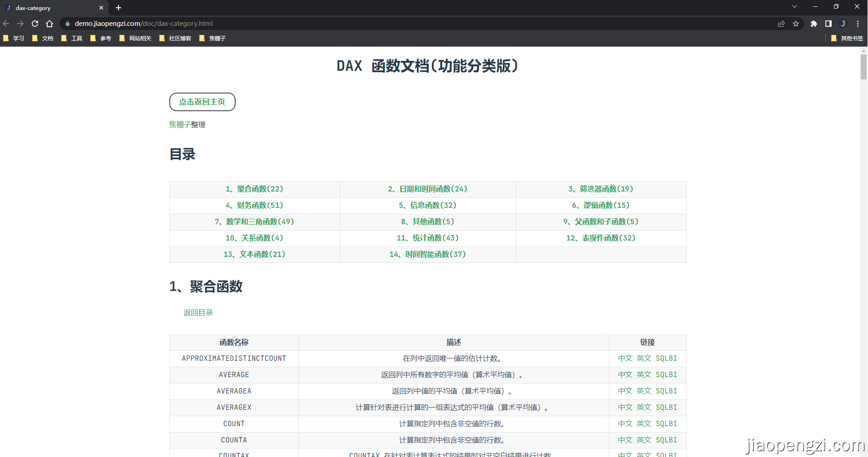Click the 点击返回主页 button
This screenshot has width=868, height=457.
pyautogui.click(x=202, y=102)
